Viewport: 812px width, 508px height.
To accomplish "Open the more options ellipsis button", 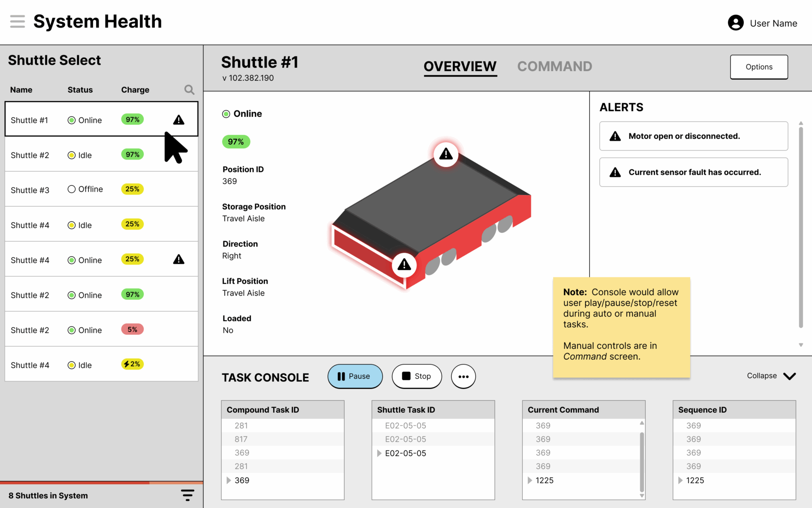I will 463,376.
